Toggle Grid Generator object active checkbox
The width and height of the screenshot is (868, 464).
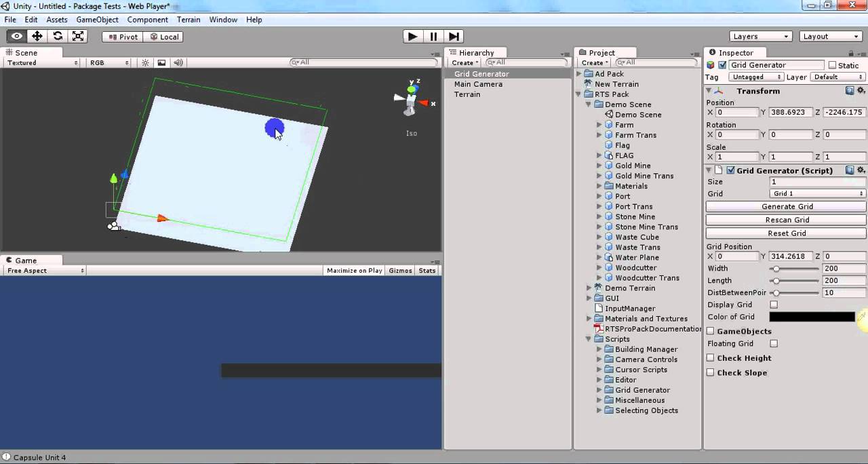click(x=722, y=65)
